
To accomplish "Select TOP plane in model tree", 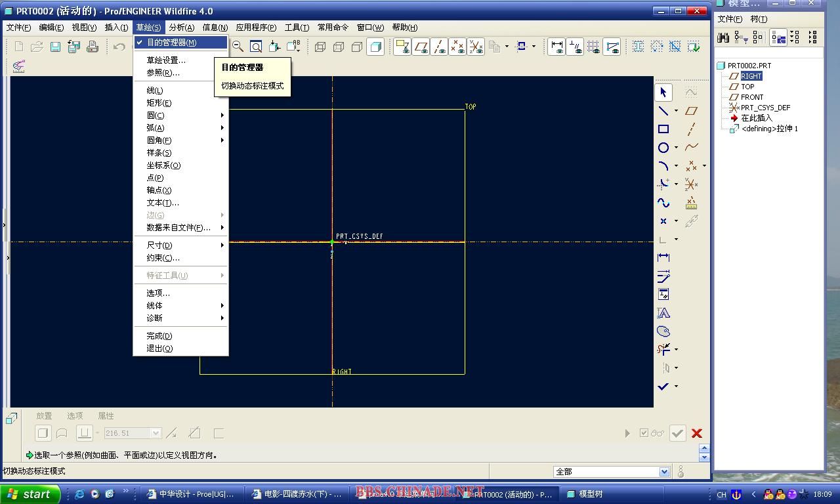I will (747, 87).
